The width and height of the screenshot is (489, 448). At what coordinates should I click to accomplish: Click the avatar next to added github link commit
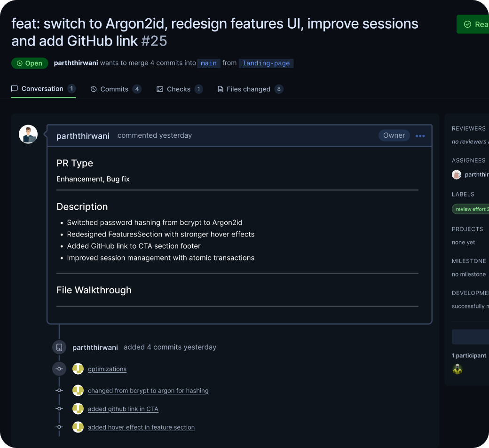[x=78, y=409]
